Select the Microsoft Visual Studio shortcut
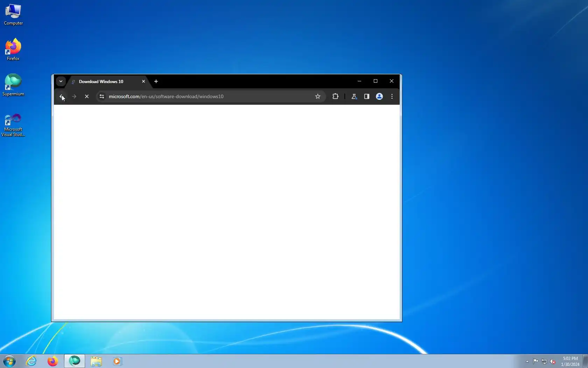Screen dimensions: 588x368 13,124
